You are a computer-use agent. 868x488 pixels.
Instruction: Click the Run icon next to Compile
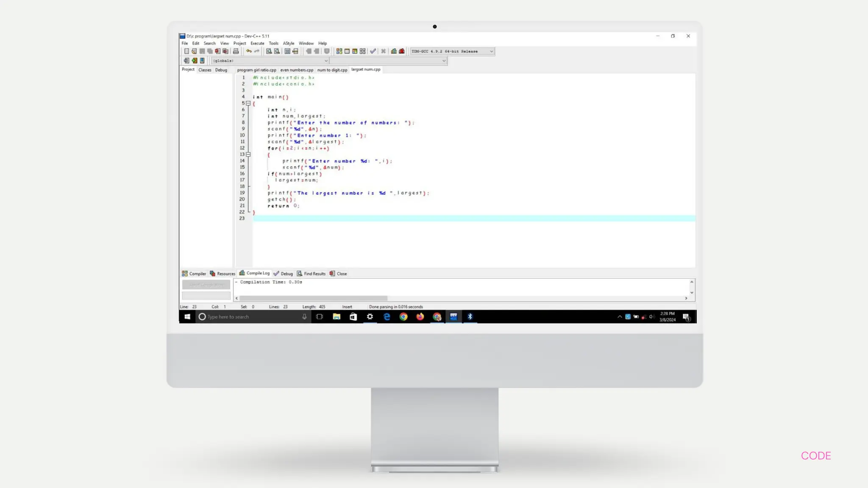[347, 51]
